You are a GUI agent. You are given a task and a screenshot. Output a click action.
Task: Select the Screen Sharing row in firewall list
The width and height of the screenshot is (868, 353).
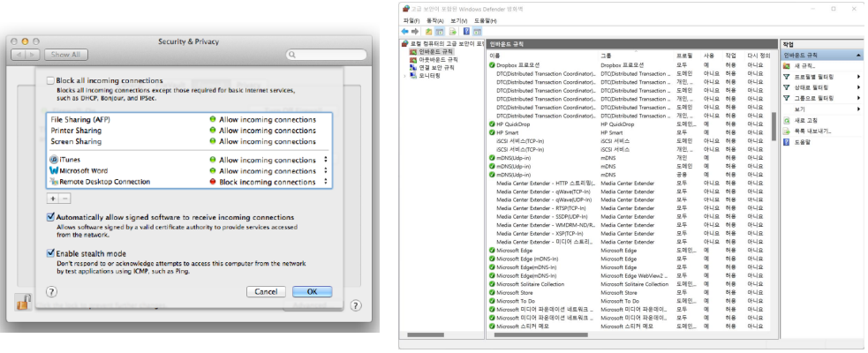(x=189, y=142)
